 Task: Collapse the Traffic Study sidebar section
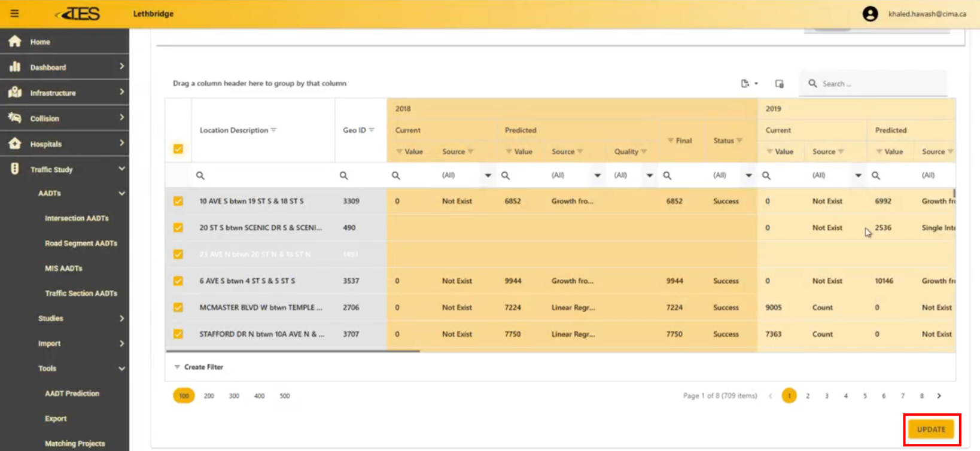tap(121, 169)
